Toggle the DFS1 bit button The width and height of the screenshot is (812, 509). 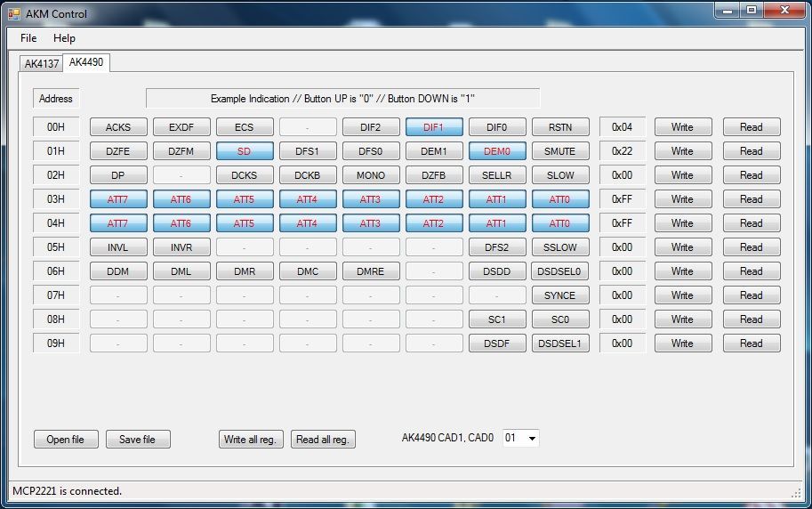click(308, 151)
